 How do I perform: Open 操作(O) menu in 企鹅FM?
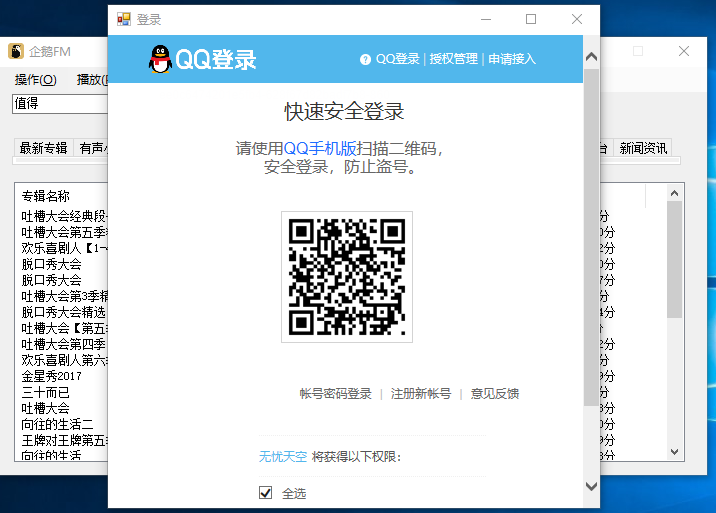[x=36, y=79]
